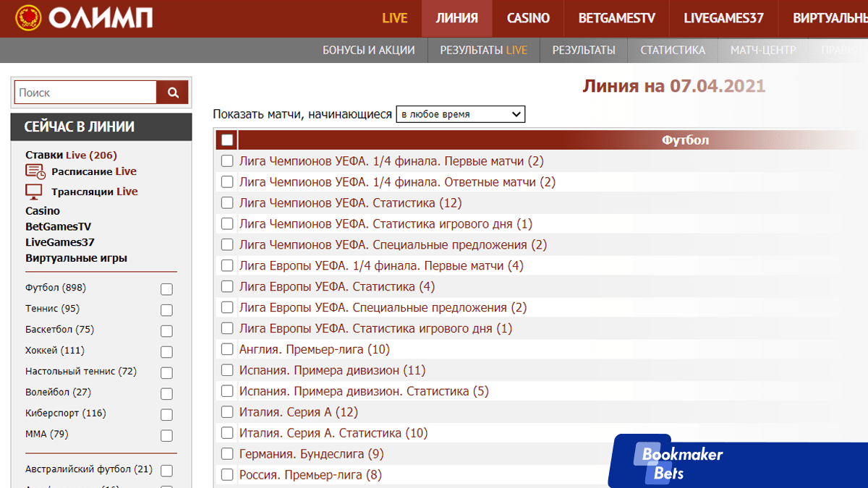Open Англия. Премьер-лига (10) link

[315, 350]
